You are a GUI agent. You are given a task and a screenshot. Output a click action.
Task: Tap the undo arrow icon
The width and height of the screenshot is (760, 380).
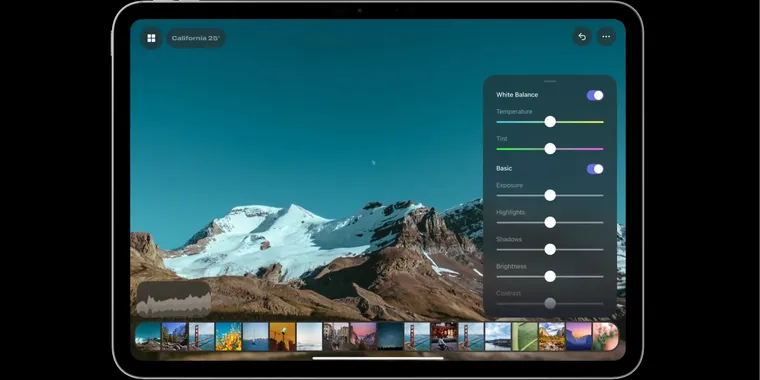pos(582,37)
